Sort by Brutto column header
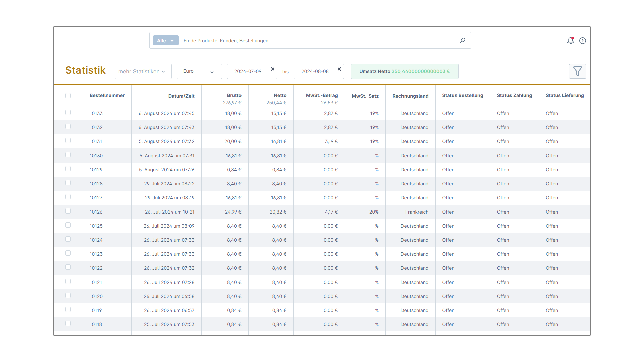Screen dimensions: 644x362 click(234, 95)
